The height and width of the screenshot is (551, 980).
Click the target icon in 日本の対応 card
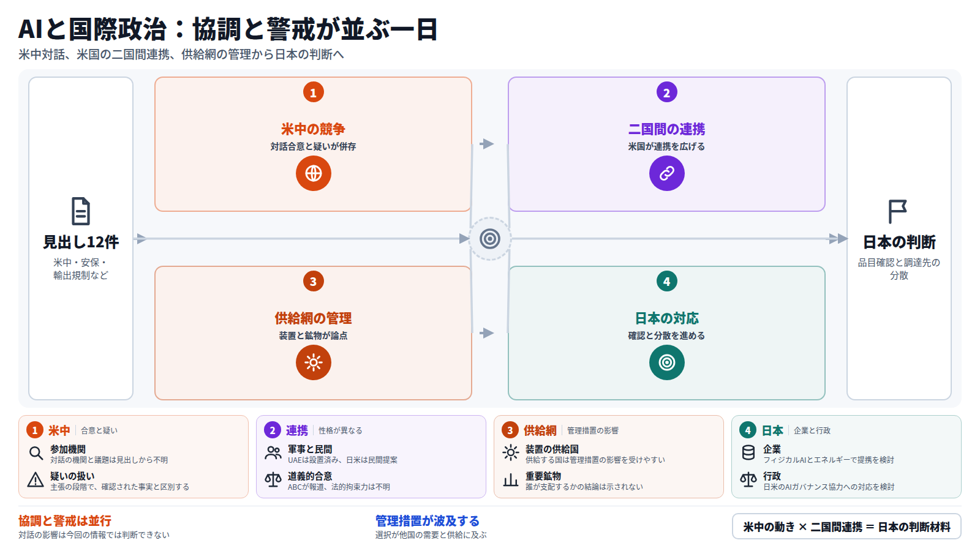click(667, 362)
